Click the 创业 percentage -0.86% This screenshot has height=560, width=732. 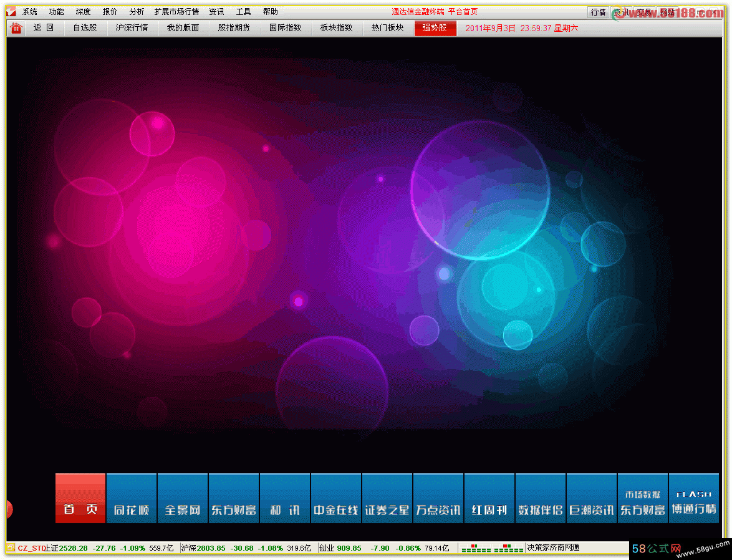click(x=408, y=548)
